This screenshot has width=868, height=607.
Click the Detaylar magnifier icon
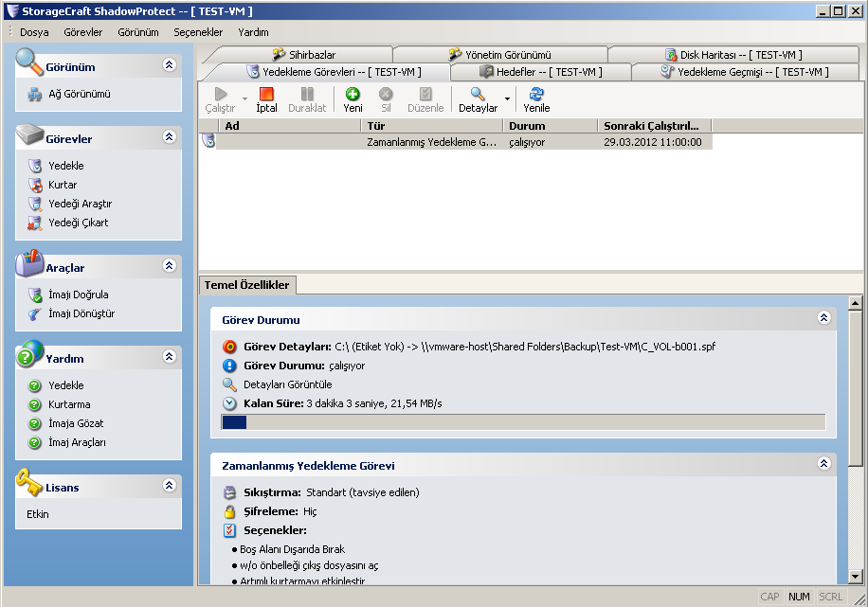pyautogui.click(x=478, y=94)
